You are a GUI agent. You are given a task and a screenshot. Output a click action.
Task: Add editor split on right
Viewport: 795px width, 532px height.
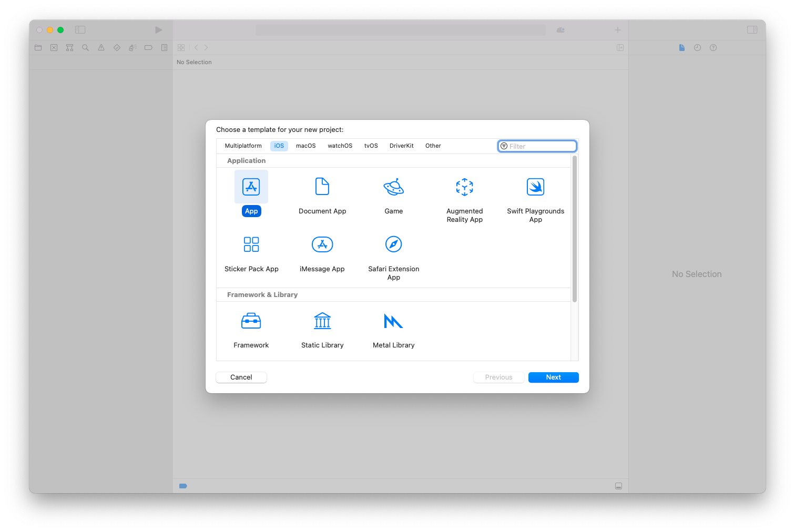[x=620, y=47]
